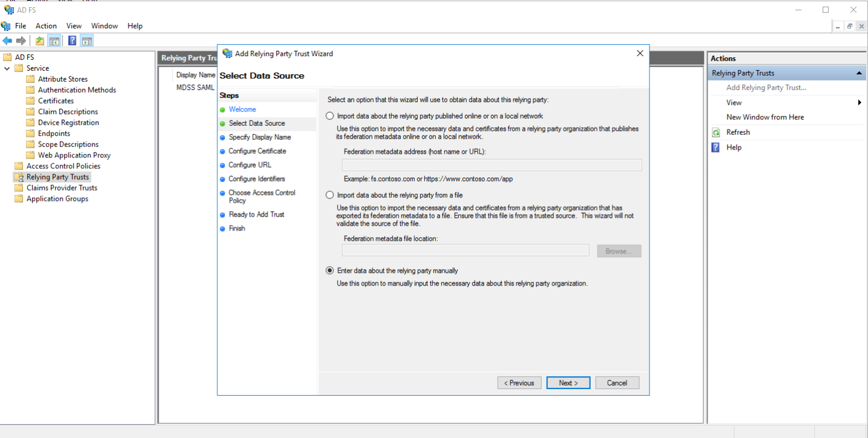Close the Add Relying Party Trust Wizard

[x=640, y=53]
